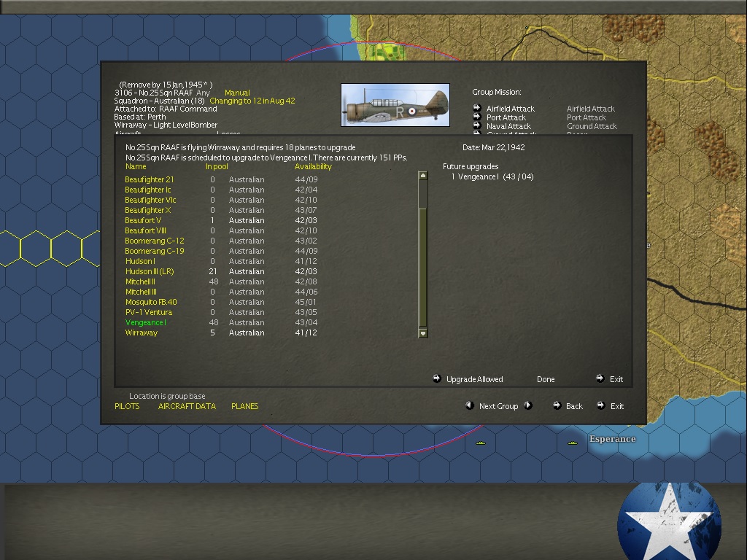Click the arrow icon beside Airfield Attack mission
747x560 pixels.
(x=477, y=108)
